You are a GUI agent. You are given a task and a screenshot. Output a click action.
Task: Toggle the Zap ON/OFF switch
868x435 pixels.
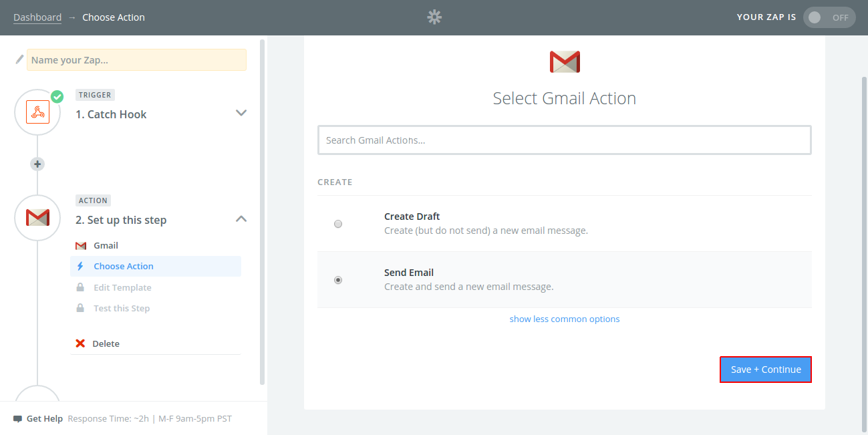click(829, 17)
